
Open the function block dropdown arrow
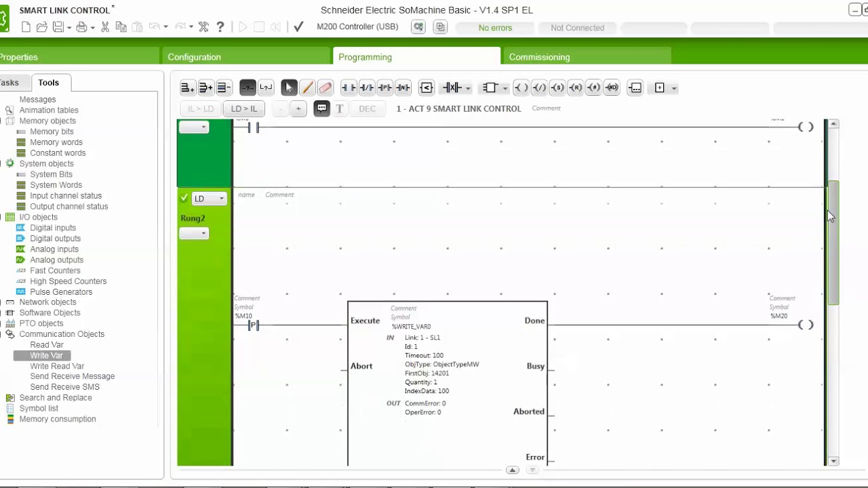click(505, 88)
